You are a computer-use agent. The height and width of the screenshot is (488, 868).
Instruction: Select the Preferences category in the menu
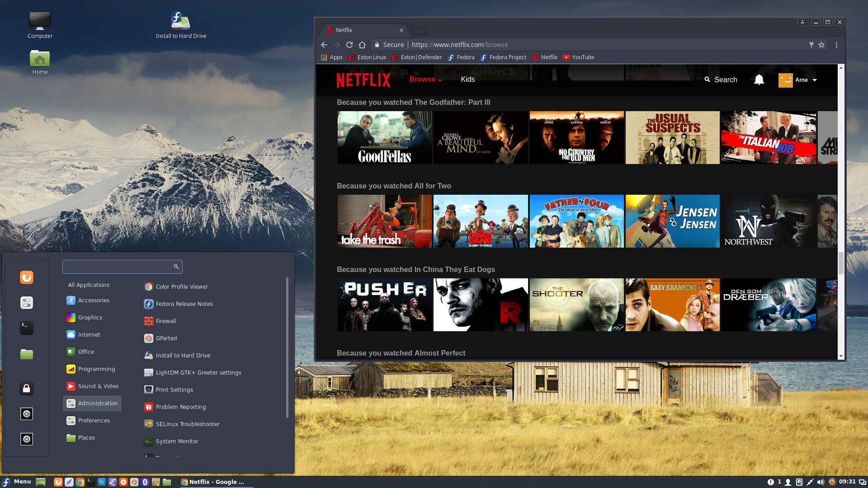(94, 420)
